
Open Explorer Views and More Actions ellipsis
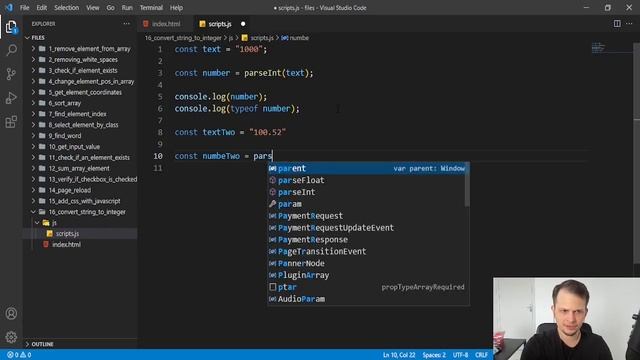coord(127,24)
